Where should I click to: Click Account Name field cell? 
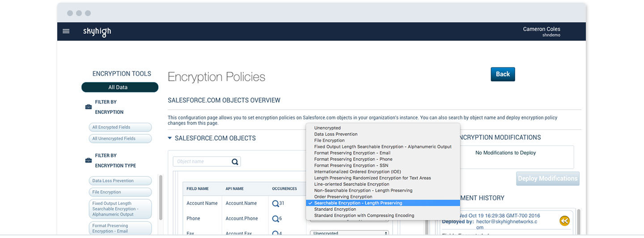click(x=202, y=203)
